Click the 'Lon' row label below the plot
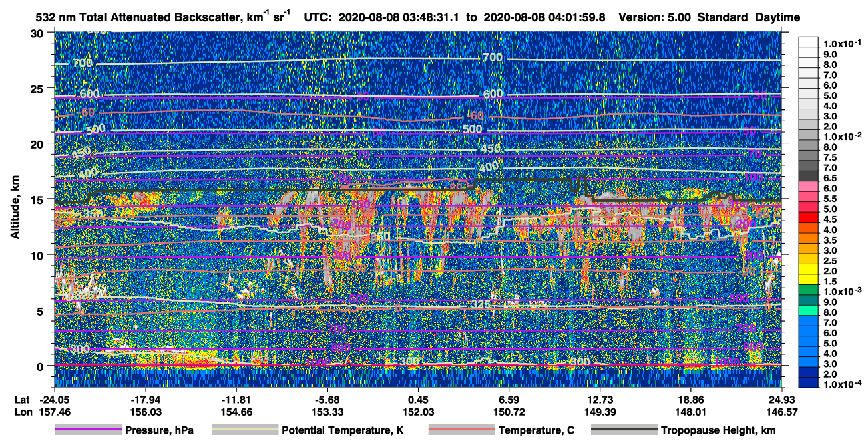868x445 pixels. [x=22, y=412]
